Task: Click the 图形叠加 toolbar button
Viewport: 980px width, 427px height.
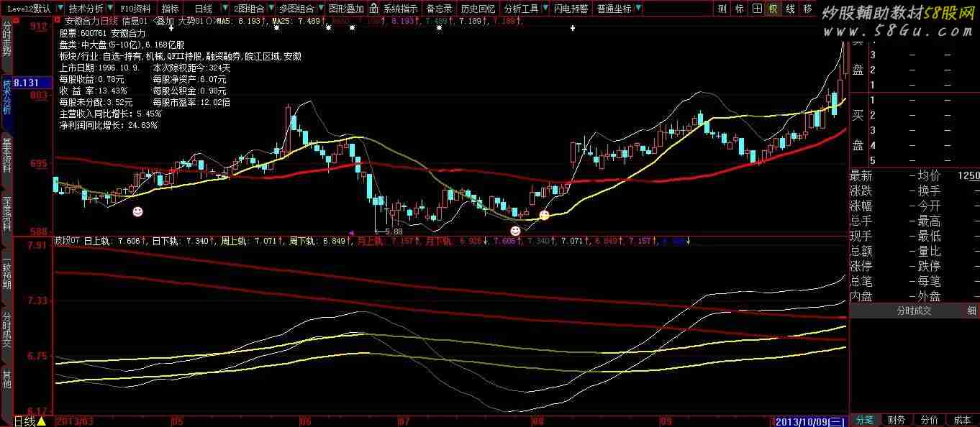Action: 347,9
